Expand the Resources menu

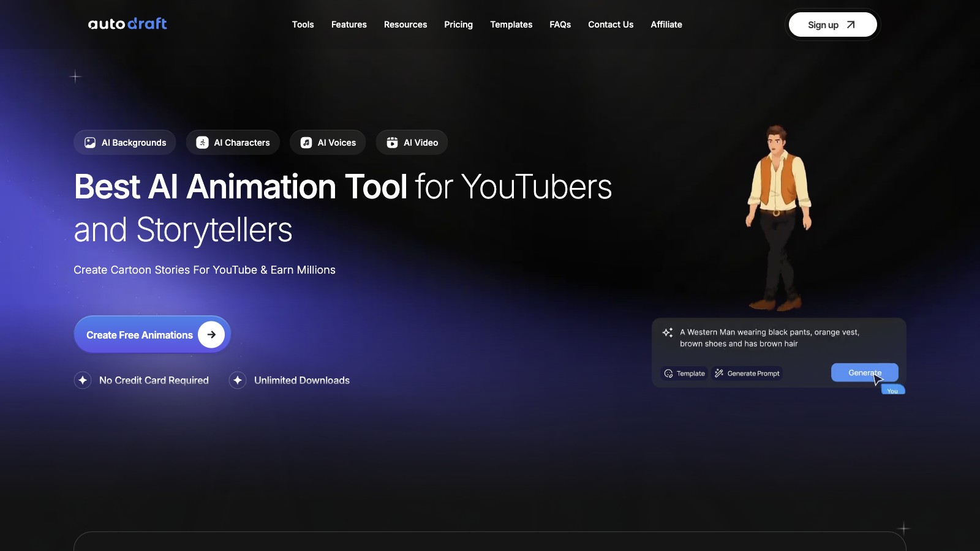(405, 24)
